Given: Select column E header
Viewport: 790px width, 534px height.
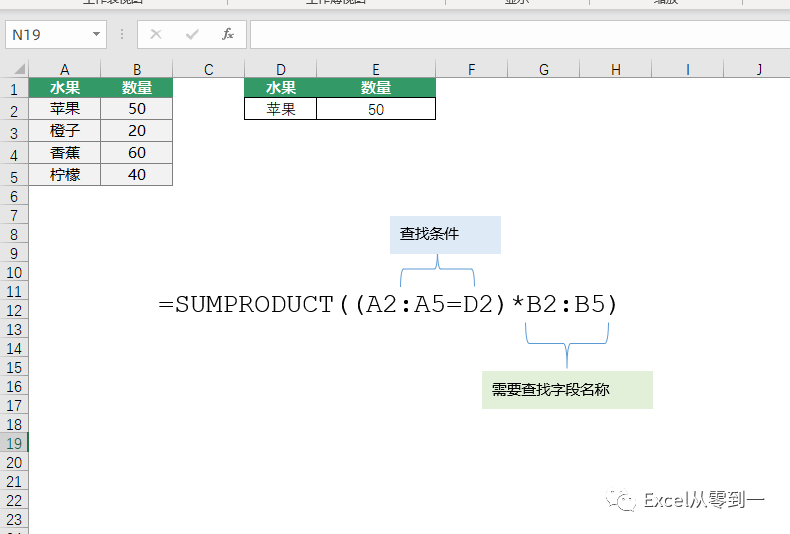Looking at the screenshot, I should click(x=376, y=69).
